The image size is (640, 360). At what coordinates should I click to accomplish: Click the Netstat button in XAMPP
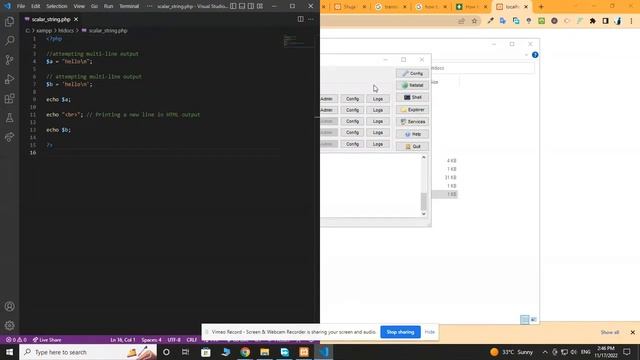pyautogui.click(x=412, y=85)
